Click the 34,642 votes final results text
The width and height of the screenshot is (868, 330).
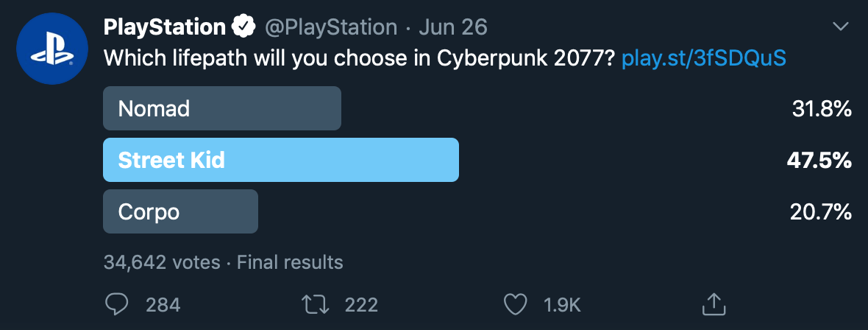pyautogui.click(x=223, y=261)
